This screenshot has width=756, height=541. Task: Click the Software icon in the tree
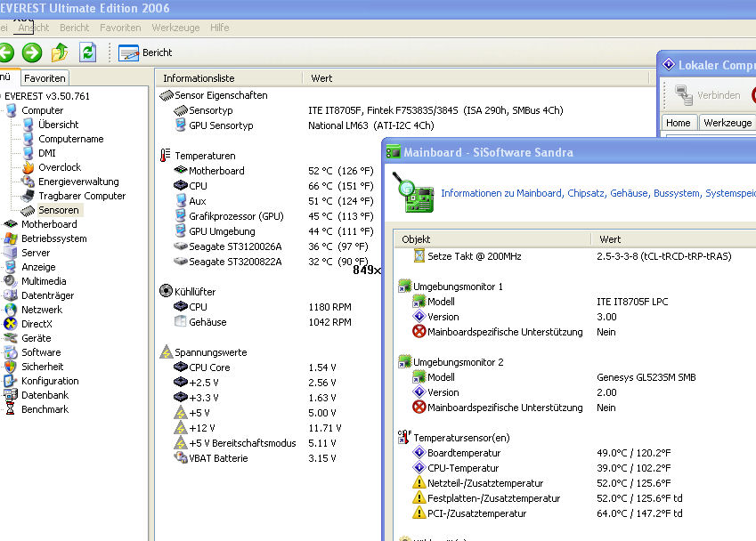[11, 352]
